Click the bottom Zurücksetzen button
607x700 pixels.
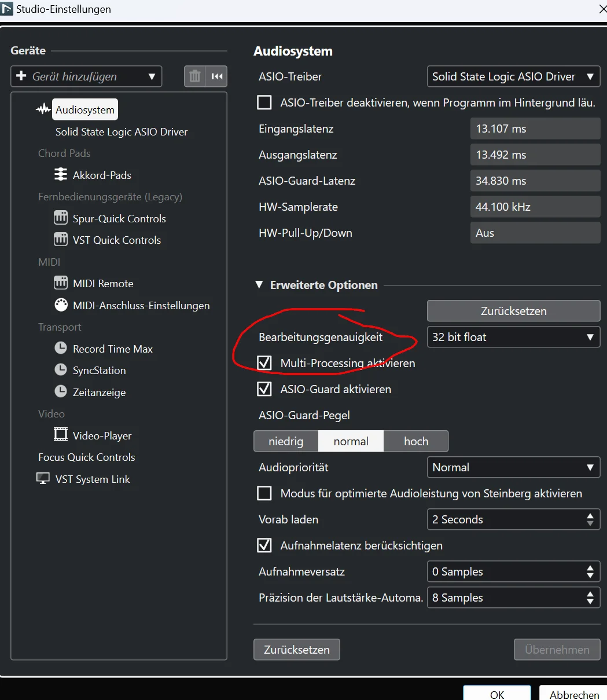[x=297, y=650]
